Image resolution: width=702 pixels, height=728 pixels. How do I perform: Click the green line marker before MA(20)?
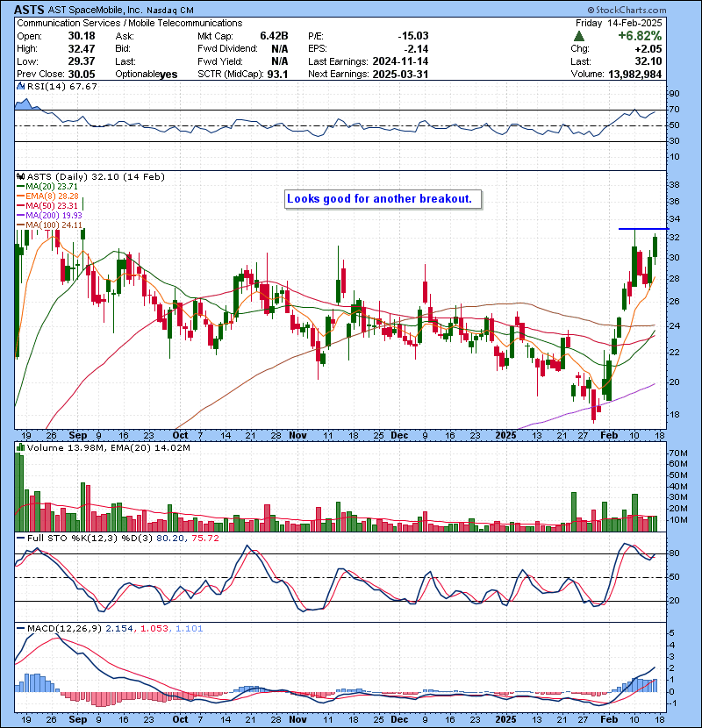click(20, 187)
